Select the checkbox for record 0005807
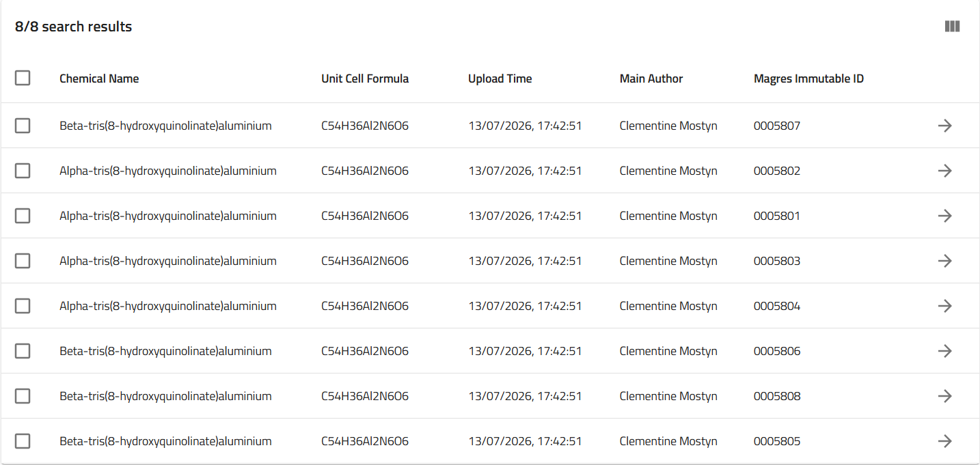The width and height of the screenshot is (980, 465). coord(23,126)
